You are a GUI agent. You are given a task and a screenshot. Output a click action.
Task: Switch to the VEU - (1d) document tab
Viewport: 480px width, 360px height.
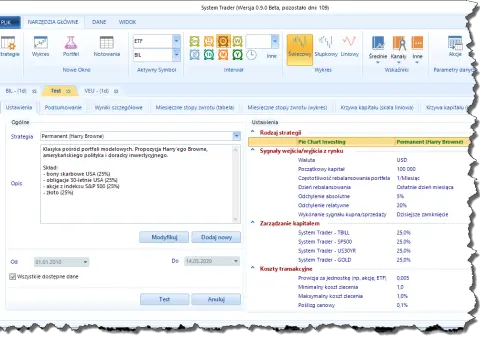coord(97,91)
